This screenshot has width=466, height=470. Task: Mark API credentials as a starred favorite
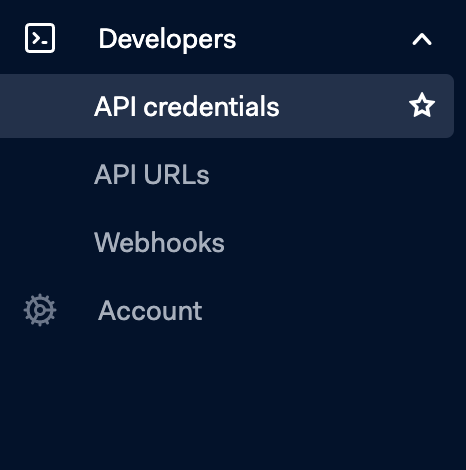422,106
